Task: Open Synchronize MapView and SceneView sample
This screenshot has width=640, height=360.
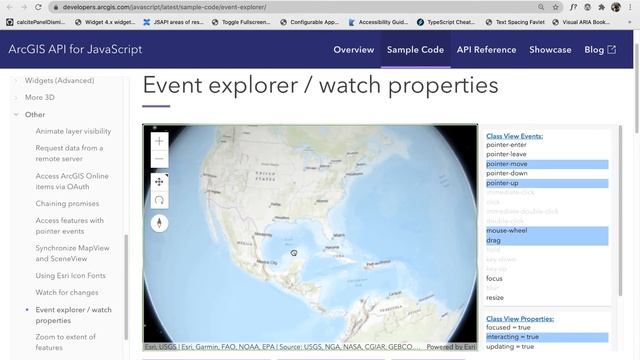Action: pyautogui.click(x=72, y=253)
